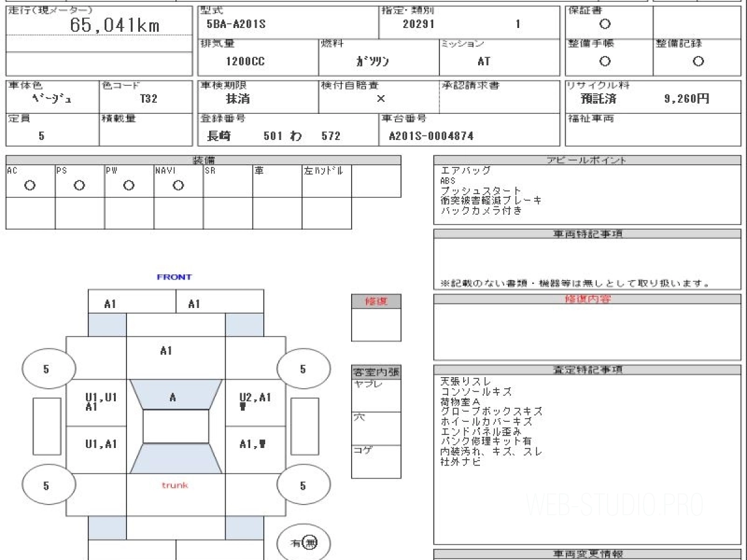Screen dimensions: 747x560
Task: Toggle the AC equipment circle
Action: pos(29,185)
